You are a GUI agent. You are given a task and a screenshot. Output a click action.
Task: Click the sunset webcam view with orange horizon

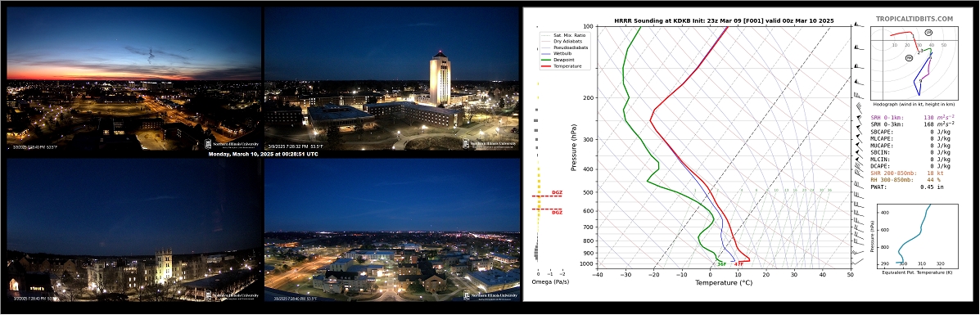133,78
